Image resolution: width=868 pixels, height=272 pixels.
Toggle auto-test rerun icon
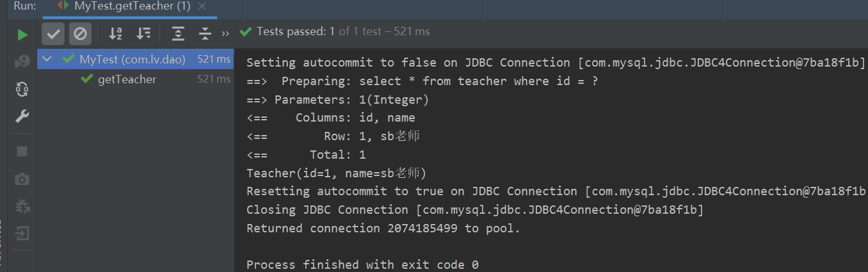click(x=22, y=89)
